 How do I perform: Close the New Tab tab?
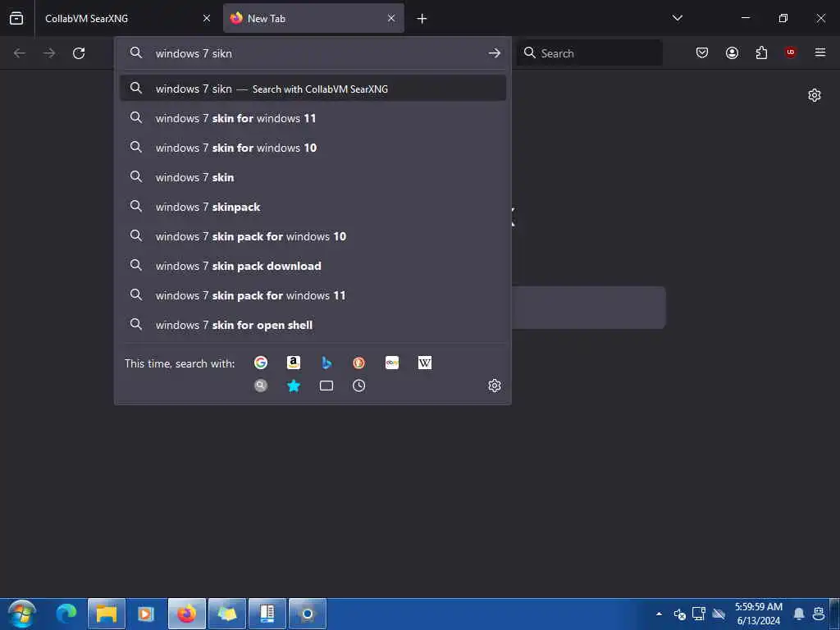[391, 18]
